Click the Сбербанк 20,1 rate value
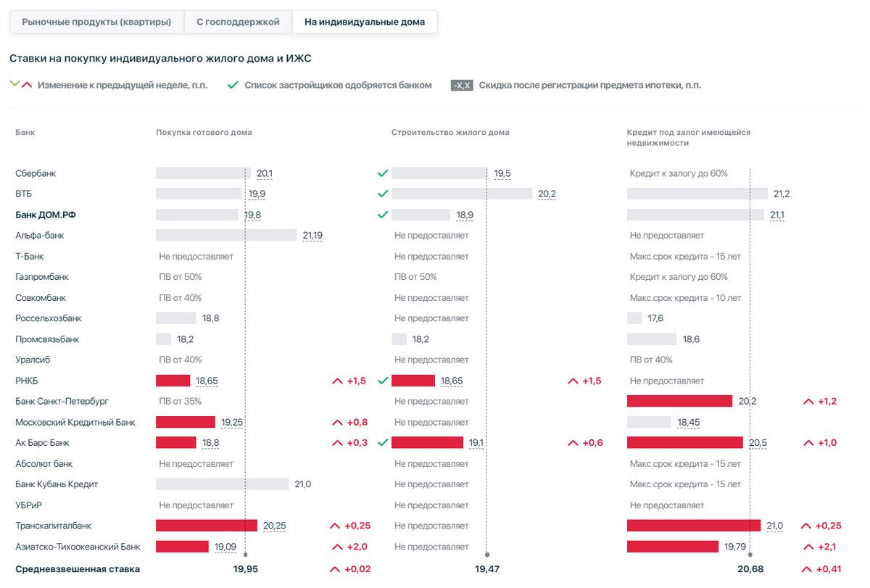The image size is (870, 588). tap(265, 173)
